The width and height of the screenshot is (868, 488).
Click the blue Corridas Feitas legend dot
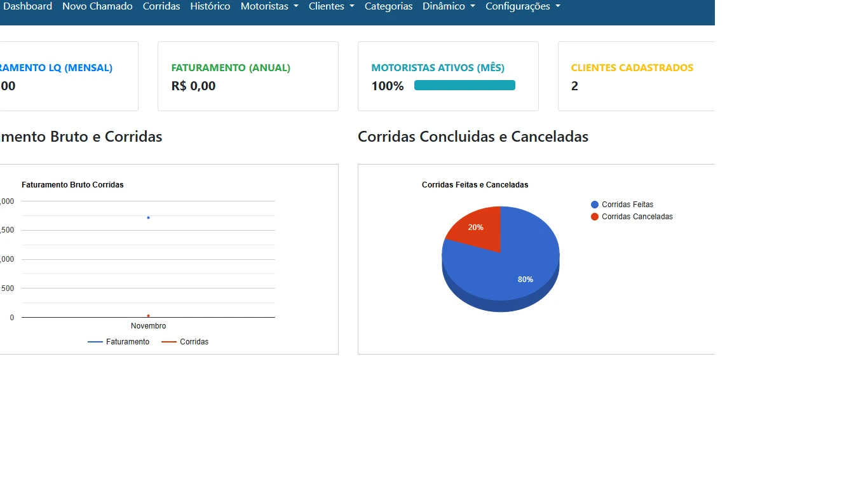click(x=595, y=205)
